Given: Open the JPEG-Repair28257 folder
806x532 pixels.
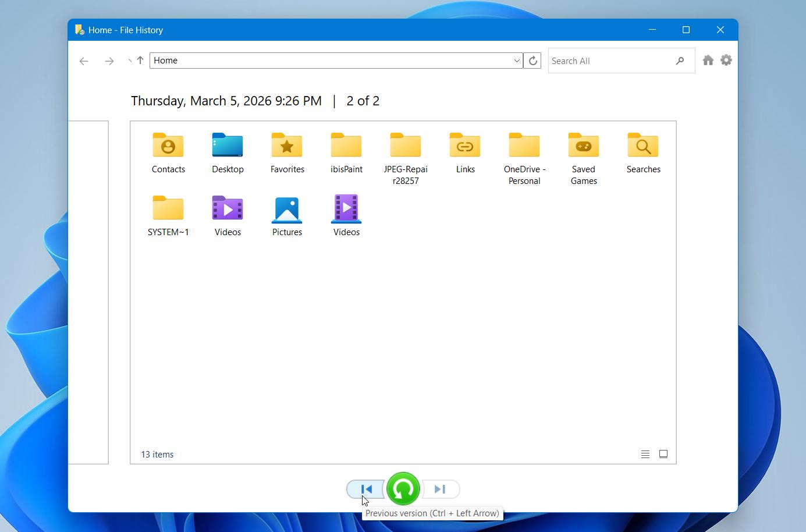Looking at the screenshot, I should point(405,152).
